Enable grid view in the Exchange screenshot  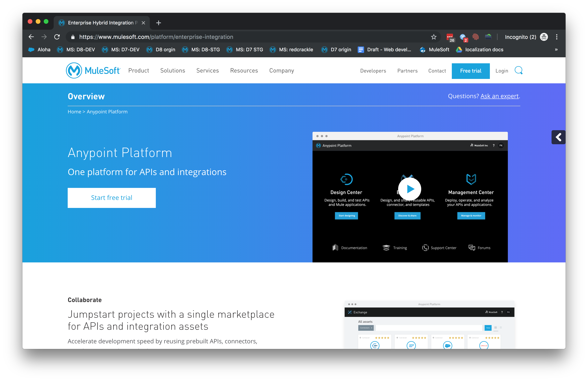pos(496,328)
